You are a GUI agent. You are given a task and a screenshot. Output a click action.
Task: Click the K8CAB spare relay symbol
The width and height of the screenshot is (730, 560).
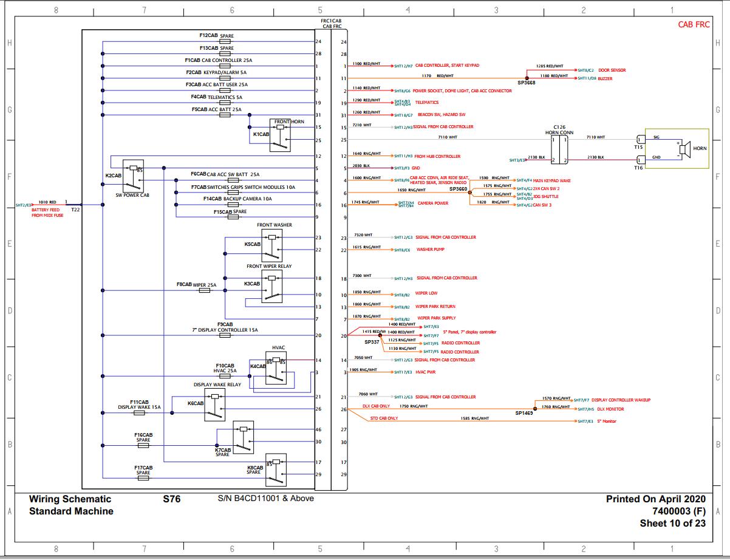click(x=276, y=469)
